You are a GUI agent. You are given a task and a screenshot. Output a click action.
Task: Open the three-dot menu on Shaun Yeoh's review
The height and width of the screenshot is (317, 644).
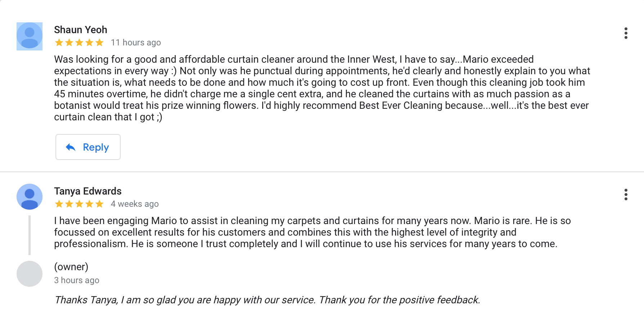[x=626, y=33]
